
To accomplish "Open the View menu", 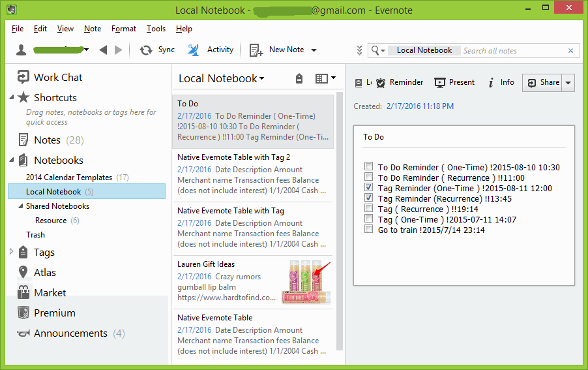I will (x=65, y=29).
